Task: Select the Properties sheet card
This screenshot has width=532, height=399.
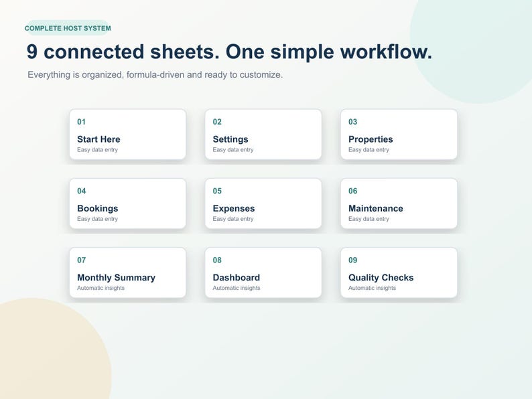Action: coord(399,135)
